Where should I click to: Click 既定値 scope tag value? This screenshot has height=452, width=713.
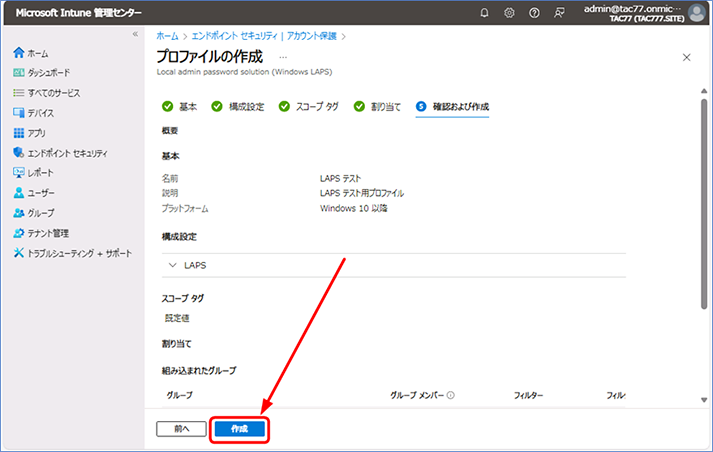click(177, 318)
